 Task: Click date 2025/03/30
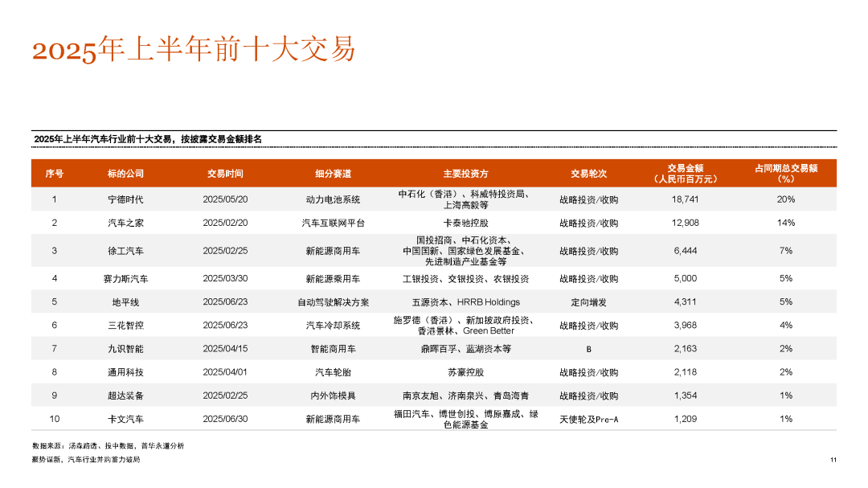[225, 279]
